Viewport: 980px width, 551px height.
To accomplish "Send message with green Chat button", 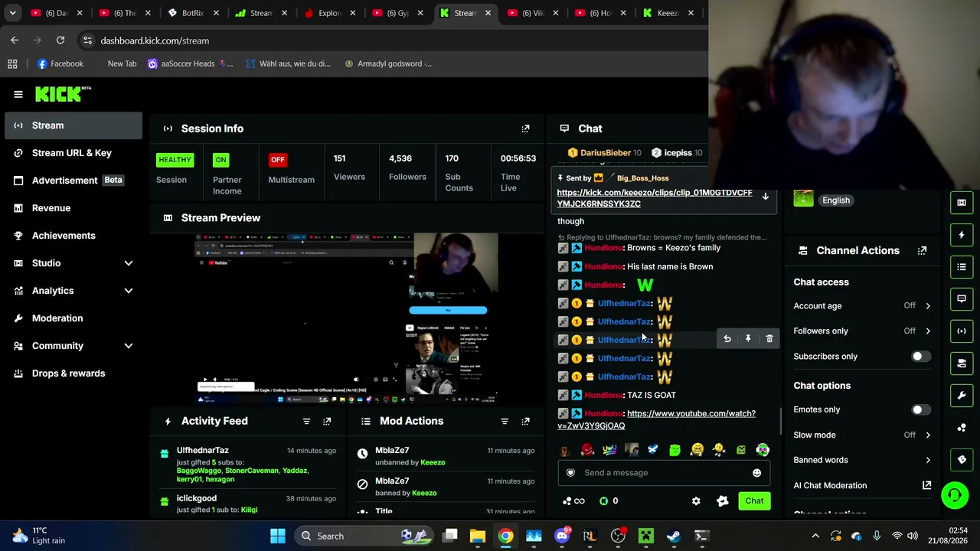I will 754,501.
